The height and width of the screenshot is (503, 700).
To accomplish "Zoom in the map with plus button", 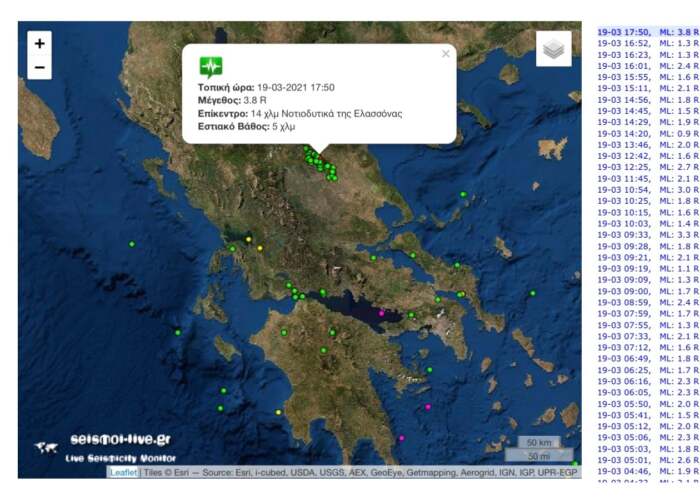I will pos(39,44).
